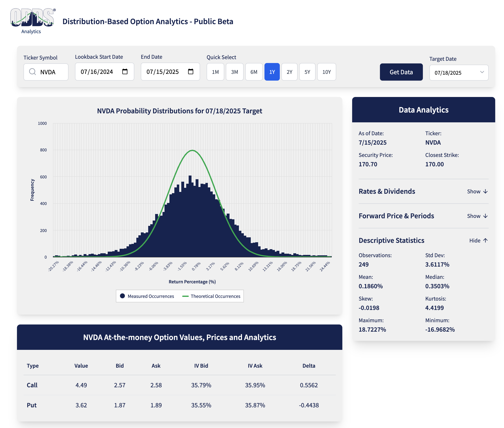
Task: Open the Lookback Start Date calendar icon
Action: point(125,72)
